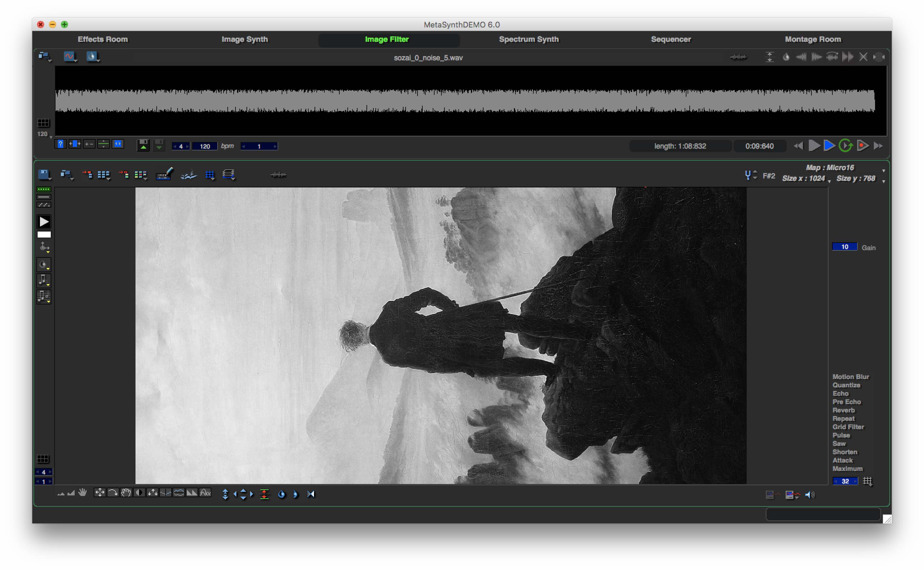Click the crossfade loop waveform icon
Screen dimensions: 924x570
[x=832, y=57]
